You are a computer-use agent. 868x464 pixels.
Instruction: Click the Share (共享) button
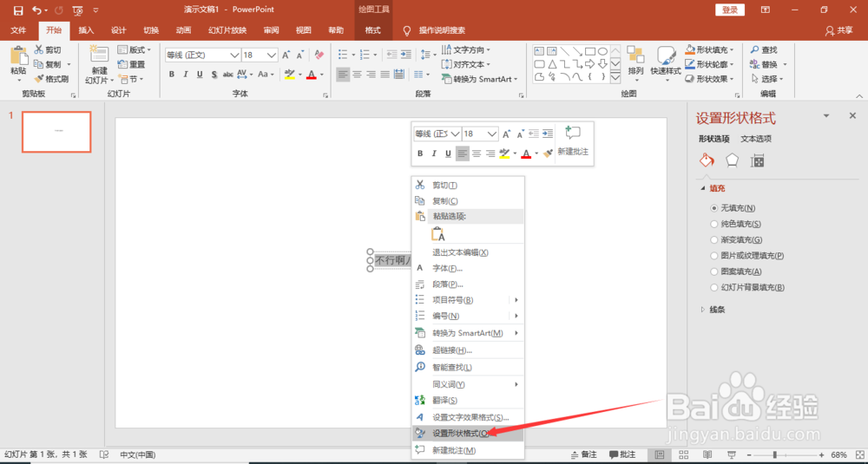pyautogui.click(x=839, y=30)
